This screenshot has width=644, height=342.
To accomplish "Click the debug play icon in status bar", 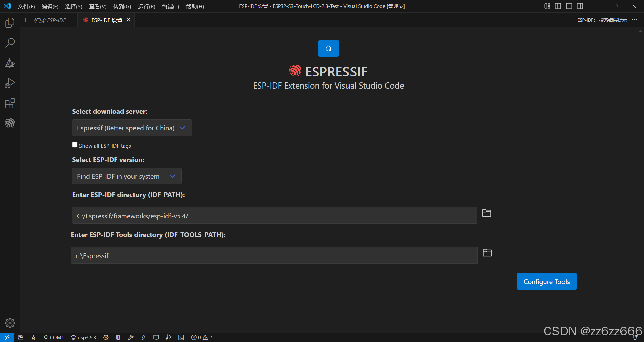I will click(x=169, y=337).
